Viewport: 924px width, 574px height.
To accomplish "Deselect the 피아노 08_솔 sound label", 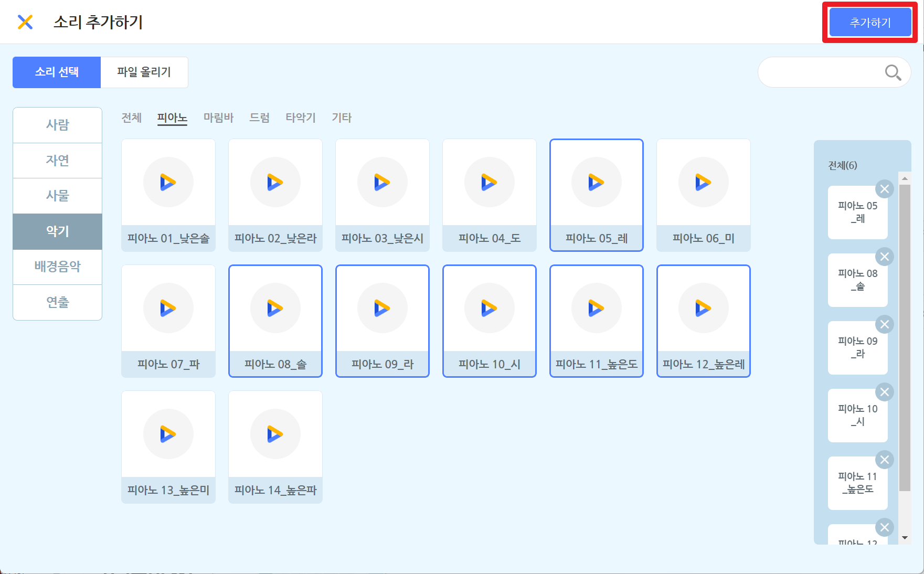I will point(275,364).
